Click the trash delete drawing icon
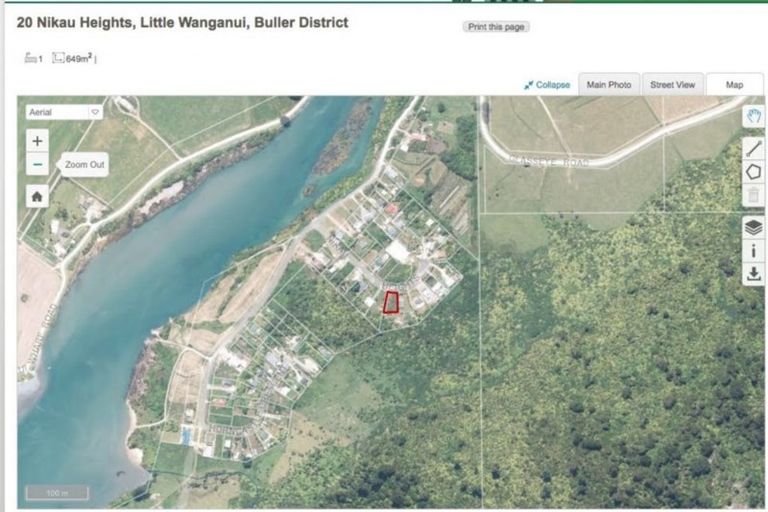Viewport: 768px width, 512px height. pos(753,196)
